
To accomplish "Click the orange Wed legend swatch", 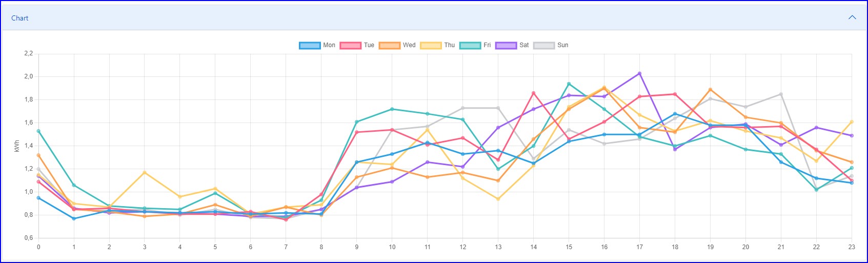I will point(390,45).
